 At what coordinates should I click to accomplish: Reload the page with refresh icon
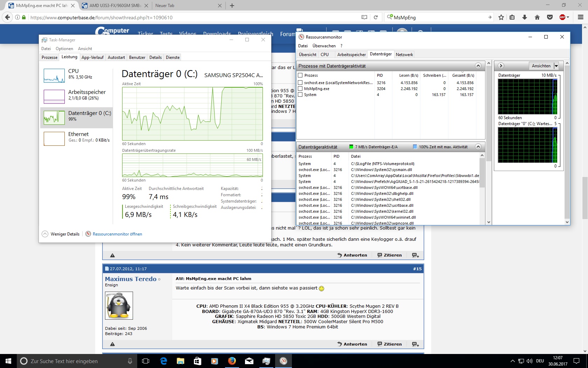point(376,17)
